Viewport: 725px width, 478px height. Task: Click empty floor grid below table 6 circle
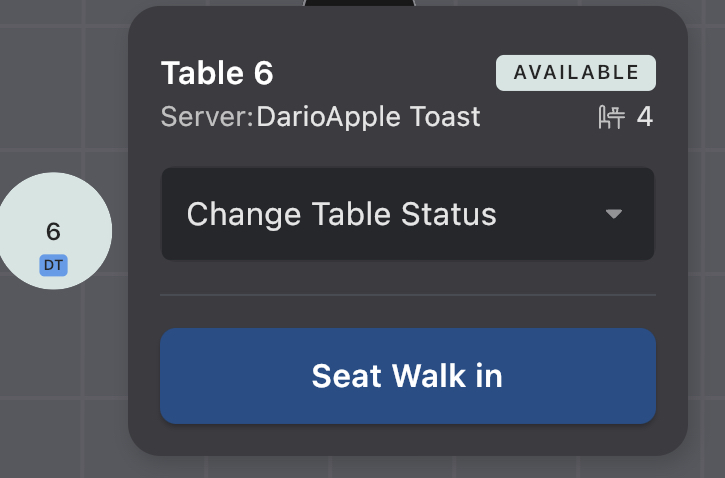[x=54, y=380]
